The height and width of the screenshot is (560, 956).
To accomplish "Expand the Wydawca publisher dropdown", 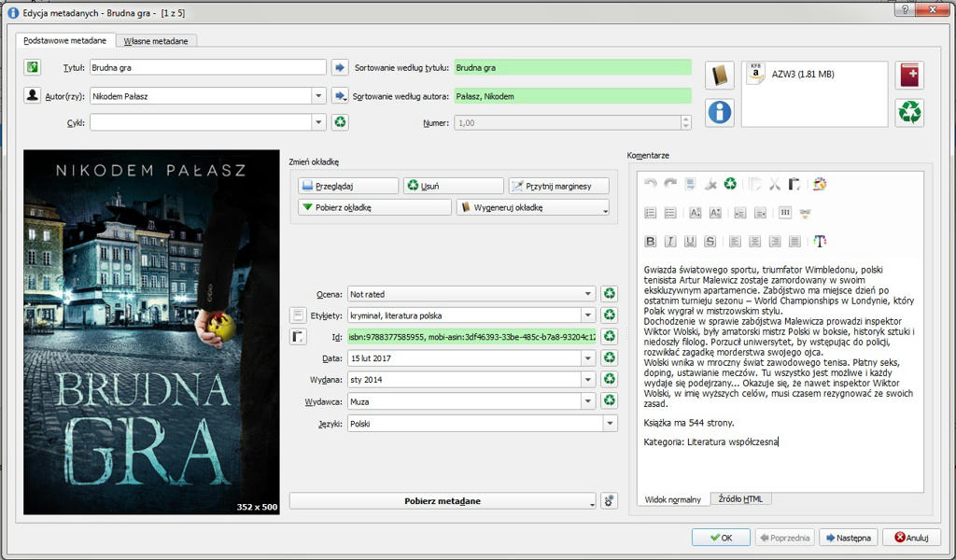I will click(x=588, y=401).
